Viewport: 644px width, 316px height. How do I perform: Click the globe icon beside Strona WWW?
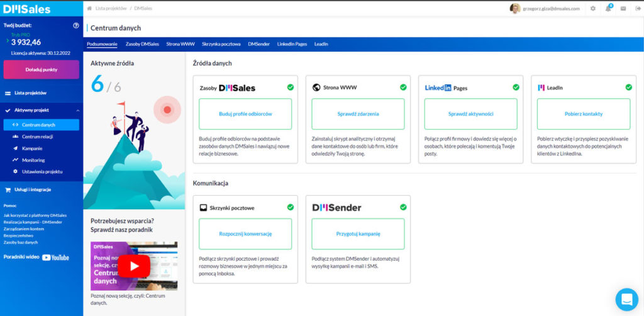click(x=316, y=87)
